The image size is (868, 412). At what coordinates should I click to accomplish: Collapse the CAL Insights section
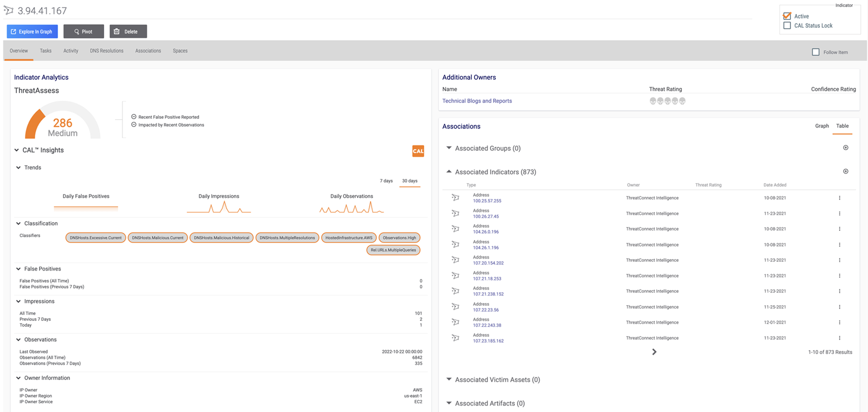(17, 150)
